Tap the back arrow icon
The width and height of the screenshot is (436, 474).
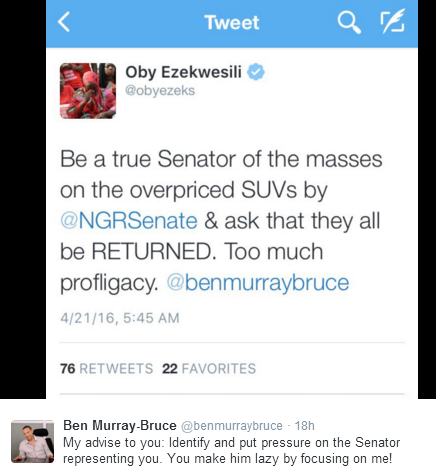pos(64,22)
